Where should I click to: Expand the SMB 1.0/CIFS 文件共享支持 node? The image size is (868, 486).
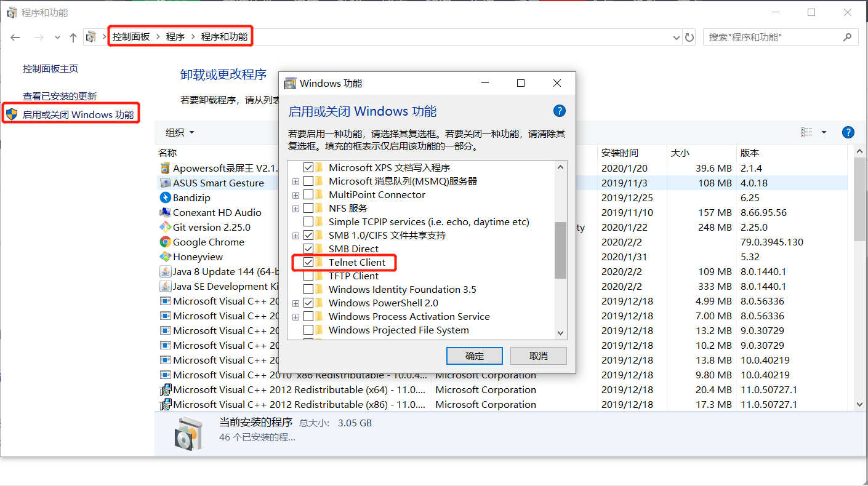click(296, 235)
